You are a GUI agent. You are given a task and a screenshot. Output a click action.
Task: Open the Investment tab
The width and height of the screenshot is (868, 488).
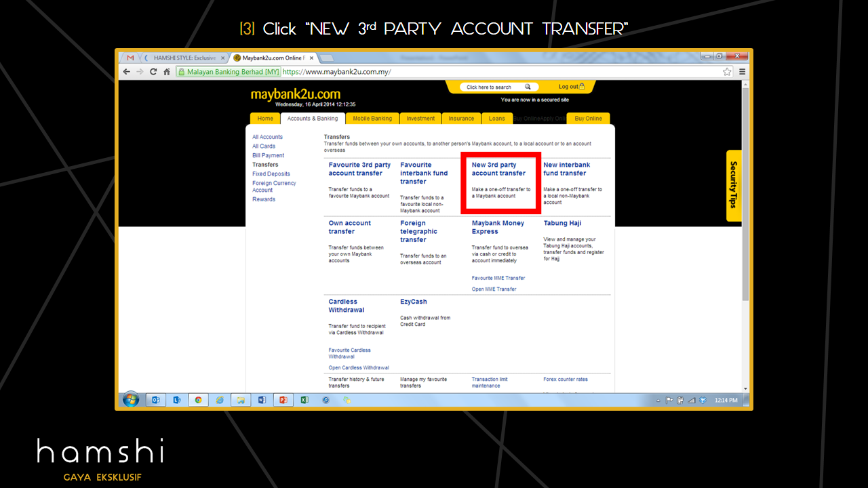pos(420,119)
